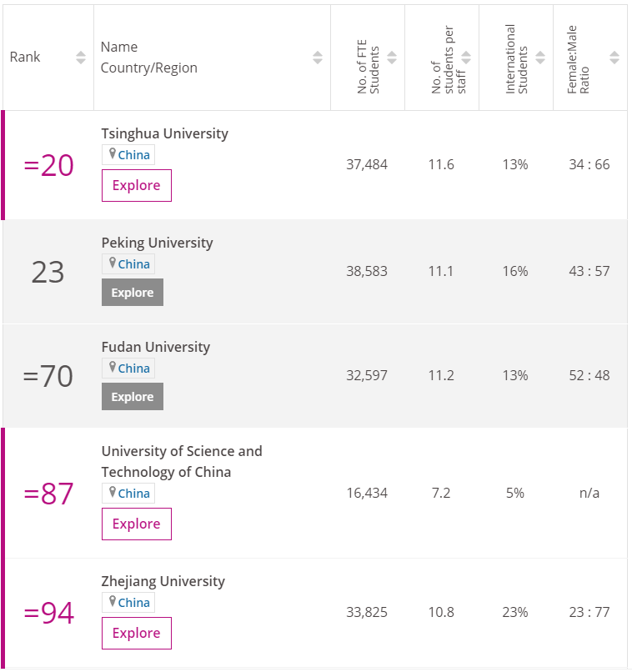Viewport: 632px width, 672px height.
Task: Open the Fudan University name link
Action: pyautogui.click(x=156, y=347)
